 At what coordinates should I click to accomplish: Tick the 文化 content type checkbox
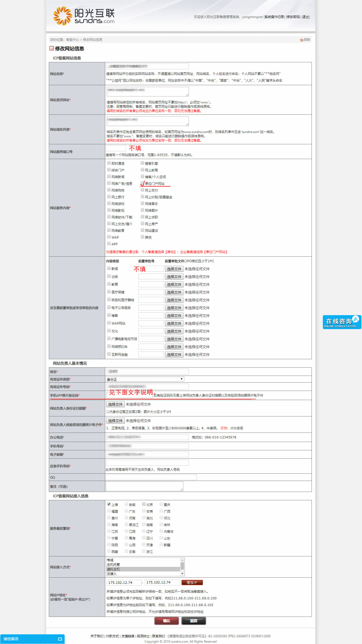[109, 330]
